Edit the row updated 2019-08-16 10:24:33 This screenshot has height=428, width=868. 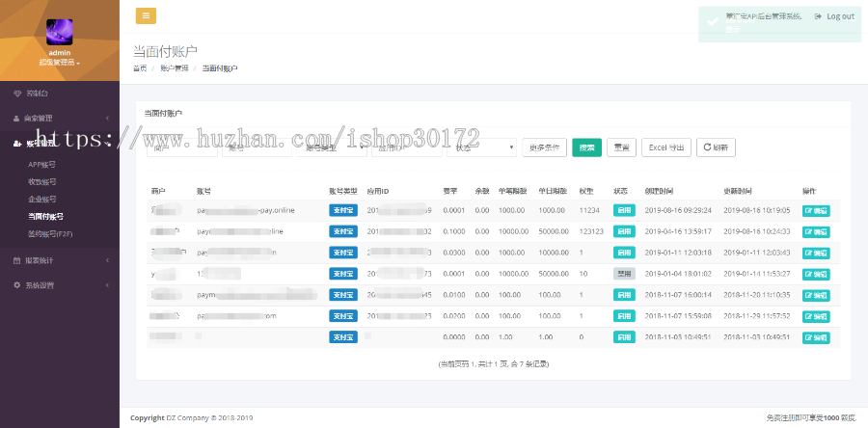(x=816, y=231)
